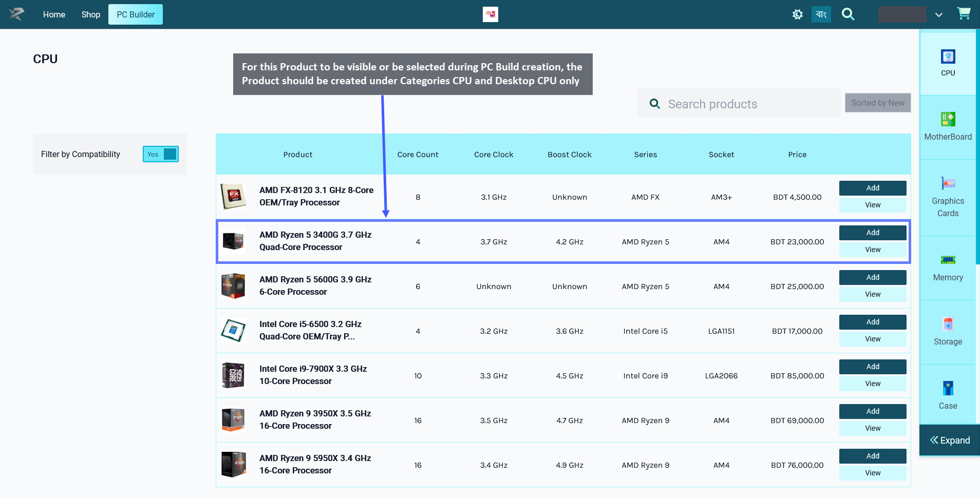Open Ryzen 5 3400G product thumbnail
The width and height of the screenshot is (980, 497).
[x=233, y=241]
